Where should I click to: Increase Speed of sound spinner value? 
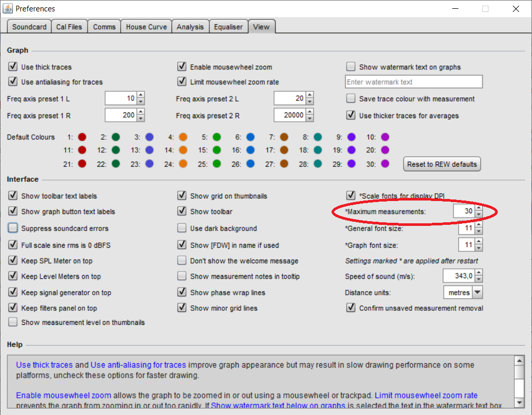[x=479, y=273]
